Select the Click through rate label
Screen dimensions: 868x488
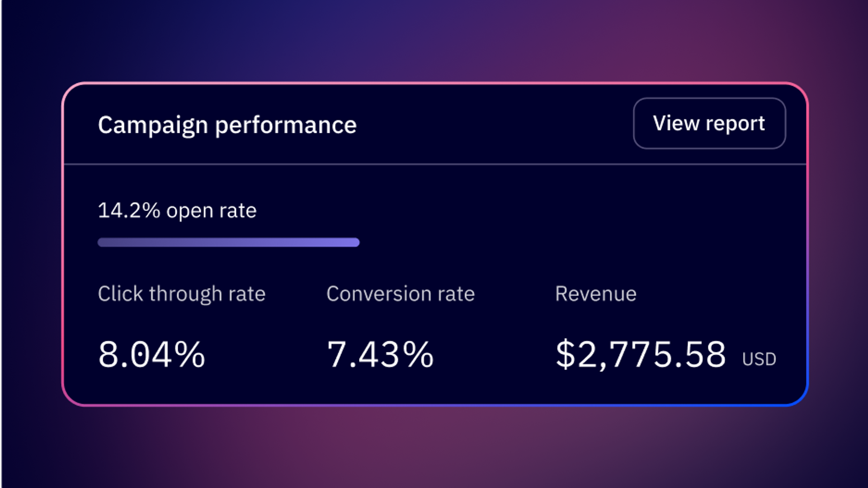tap(182, 294)
